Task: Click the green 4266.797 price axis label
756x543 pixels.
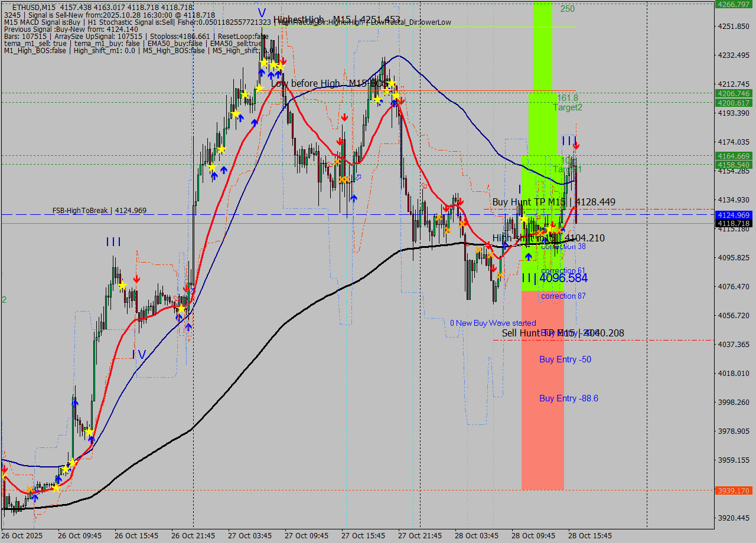Action: 733,4
